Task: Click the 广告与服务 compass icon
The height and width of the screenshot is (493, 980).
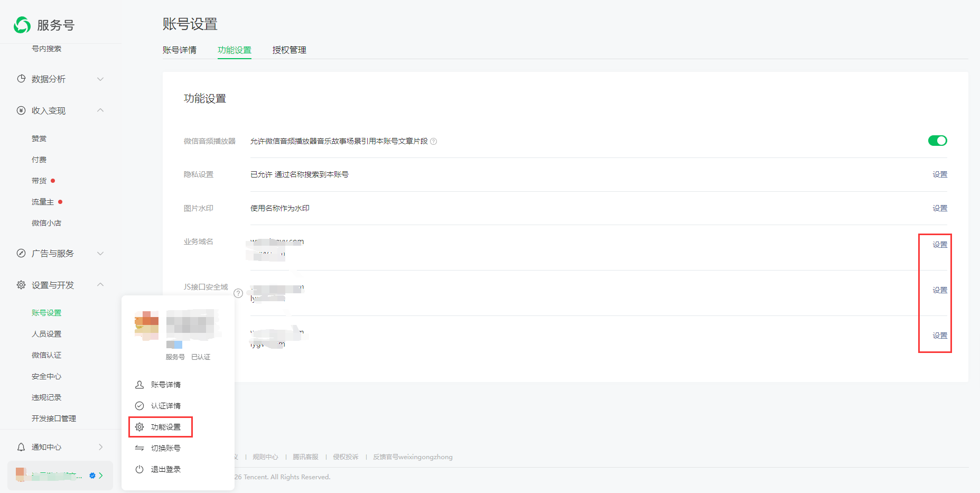Action: (x=21, y=253)
